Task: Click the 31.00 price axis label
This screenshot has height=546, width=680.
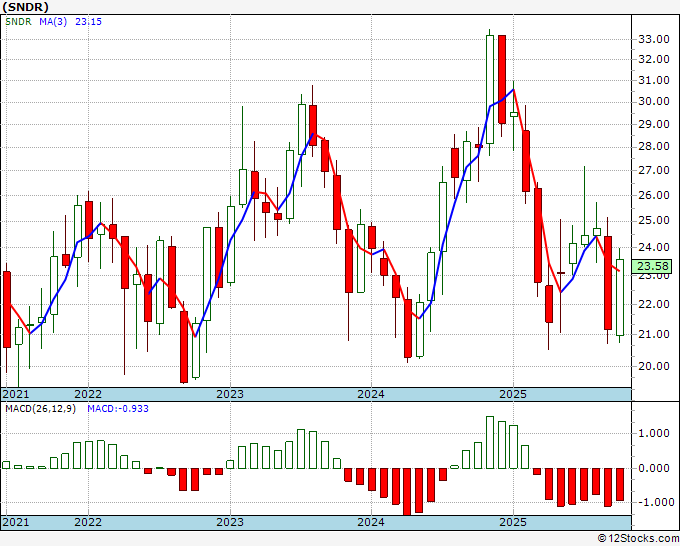Action: (x=654, y=80)
